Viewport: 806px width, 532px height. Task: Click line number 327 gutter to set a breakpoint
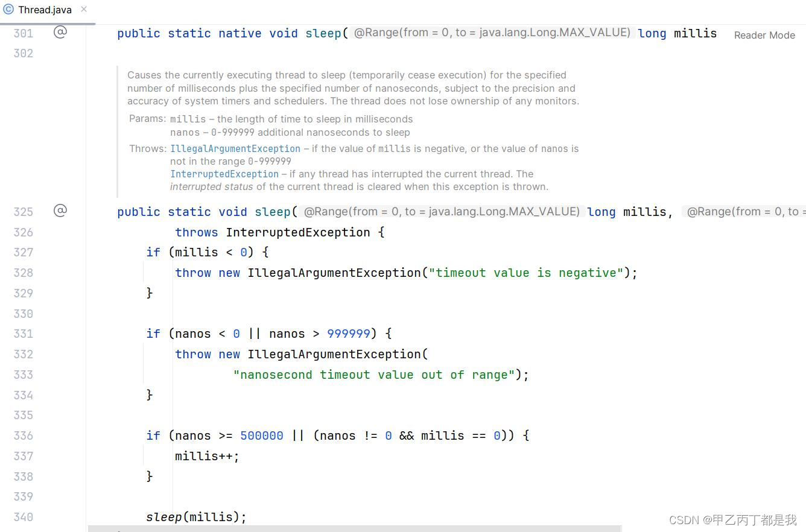[23, 252]
